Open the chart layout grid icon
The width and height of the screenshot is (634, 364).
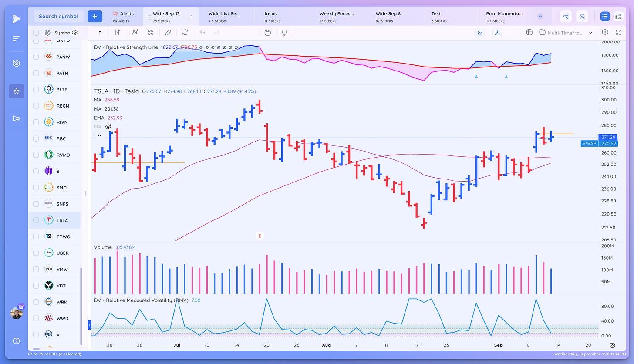point(151,32)
